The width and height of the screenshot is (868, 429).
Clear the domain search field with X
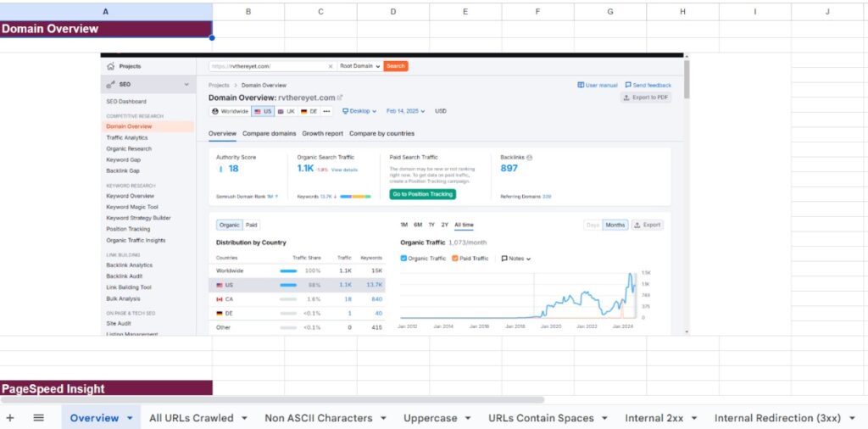pos(331,66)
